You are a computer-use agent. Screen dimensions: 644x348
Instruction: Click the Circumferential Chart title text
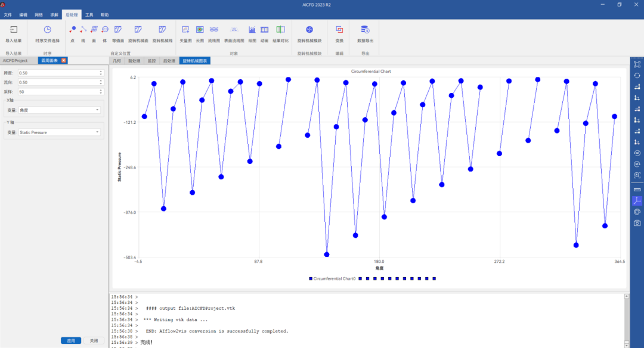point(371,72)
